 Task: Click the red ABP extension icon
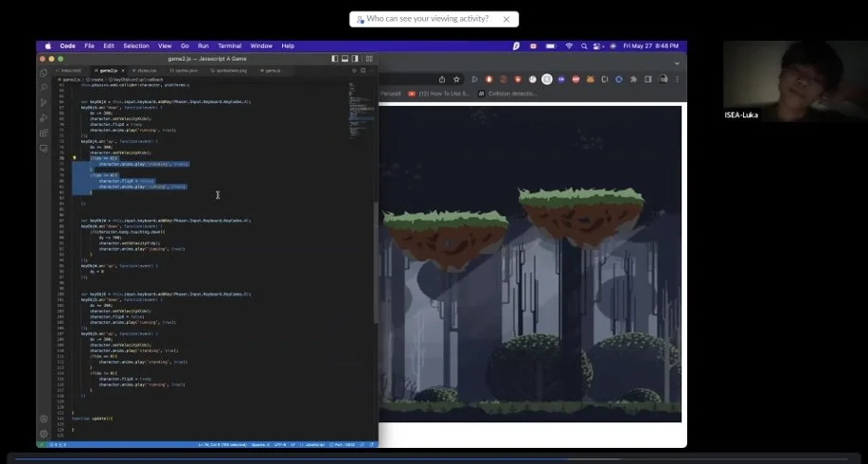(576, 80)
